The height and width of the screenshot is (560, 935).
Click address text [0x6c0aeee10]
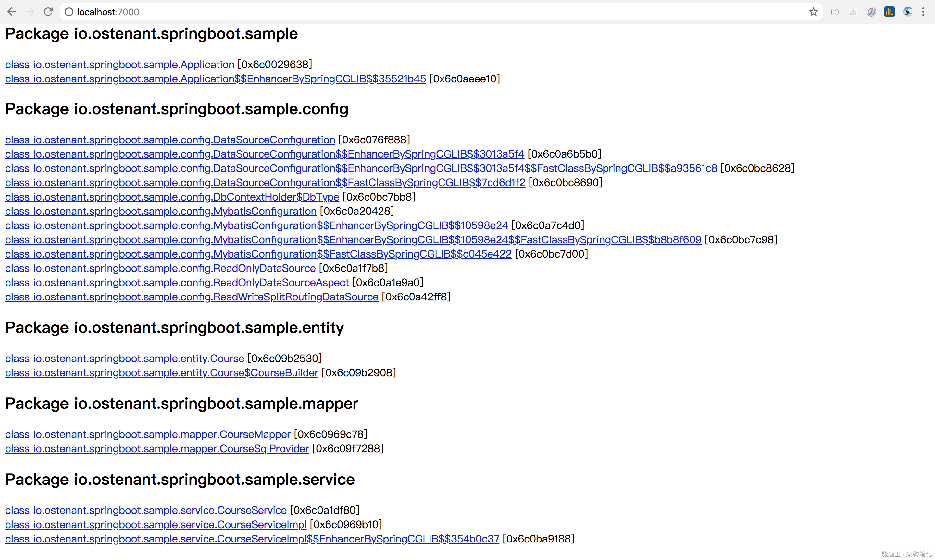click(465, 79)
